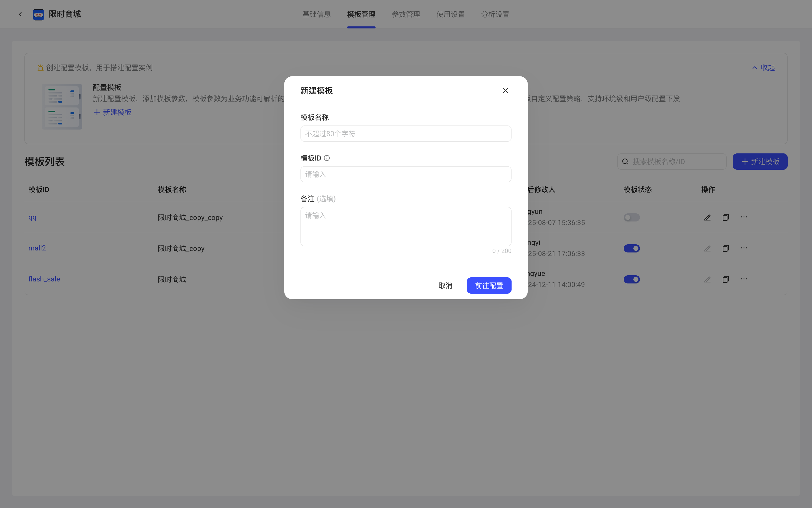
Task: Open more actions for mall2 row
Action: 744,248
